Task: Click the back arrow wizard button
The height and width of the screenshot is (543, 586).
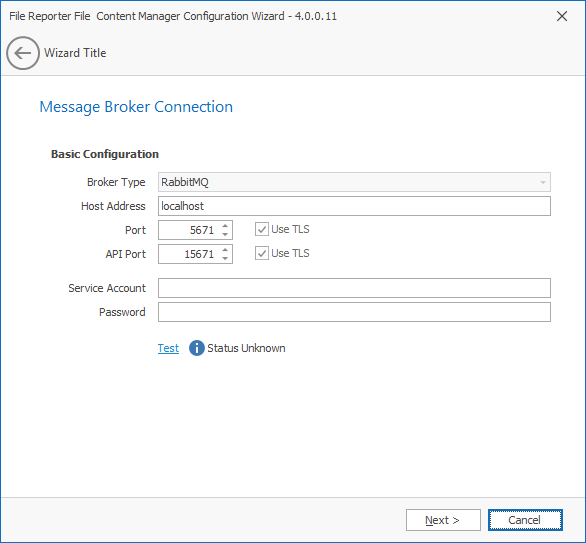Action: [23, 53]
